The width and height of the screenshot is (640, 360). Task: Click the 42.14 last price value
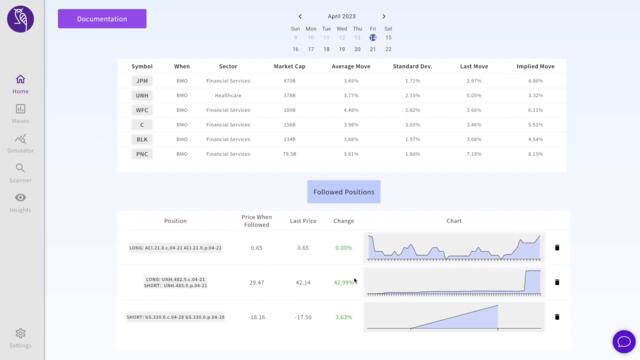coord(303,282)
